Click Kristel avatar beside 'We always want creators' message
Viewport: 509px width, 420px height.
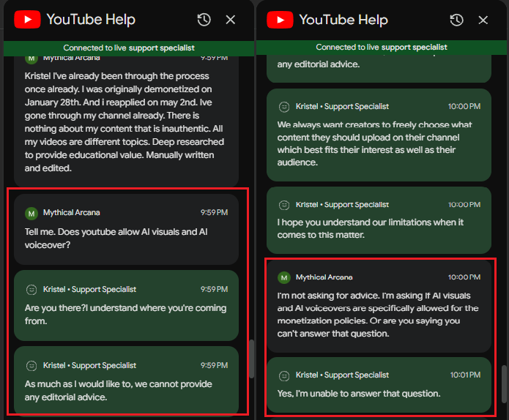284,107
